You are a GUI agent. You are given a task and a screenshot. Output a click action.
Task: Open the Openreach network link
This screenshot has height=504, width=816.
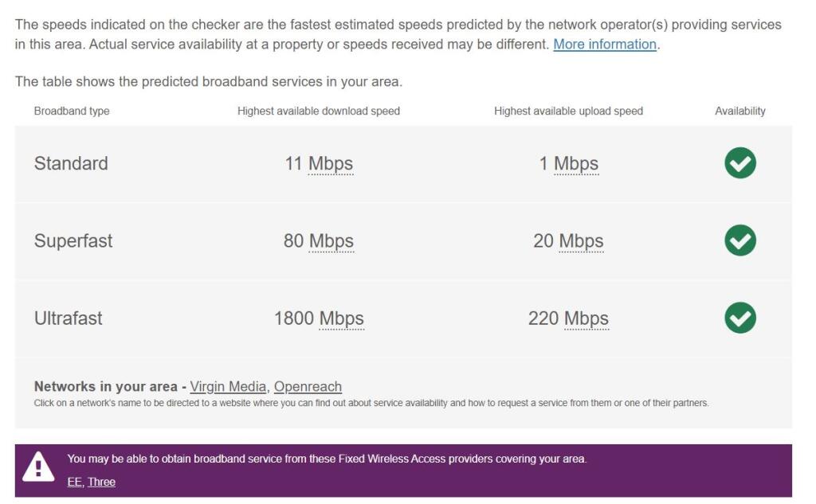(308, 387)
